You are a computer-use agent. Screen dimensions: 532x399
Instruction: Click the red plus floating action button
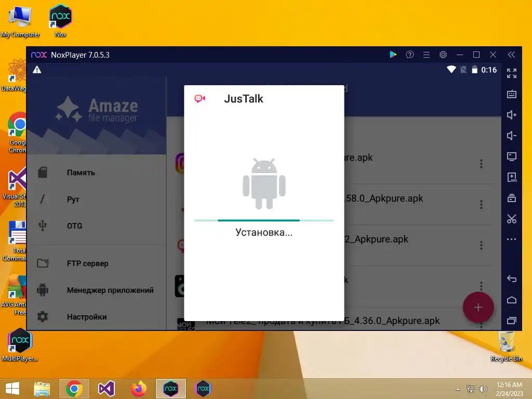pyautogui.click(x=478, y=308)
